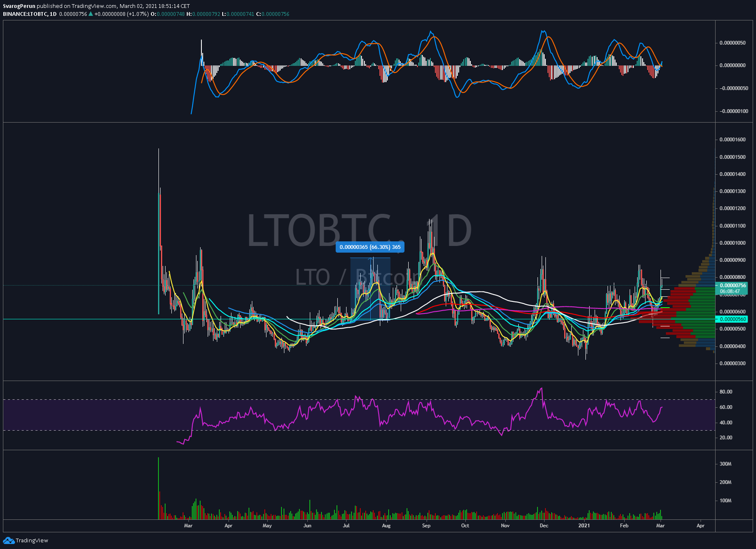Click the Sep time axis label
The image size is (756, 549).
(426, 526)
